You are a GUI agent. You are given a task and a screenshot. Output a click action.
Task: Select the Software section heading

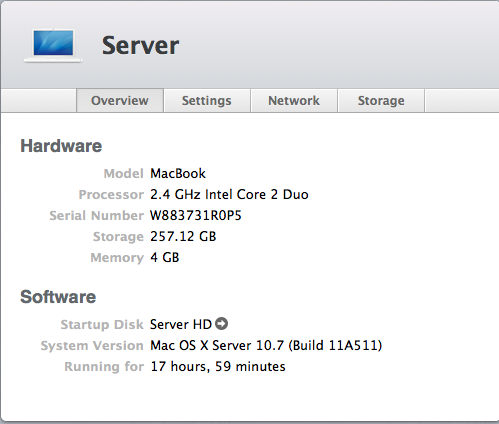[58, 297]
